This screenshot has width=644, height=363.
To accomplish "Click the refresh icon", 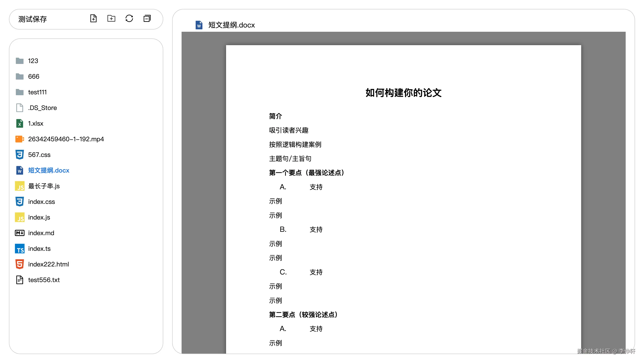I will coord(129,19).
